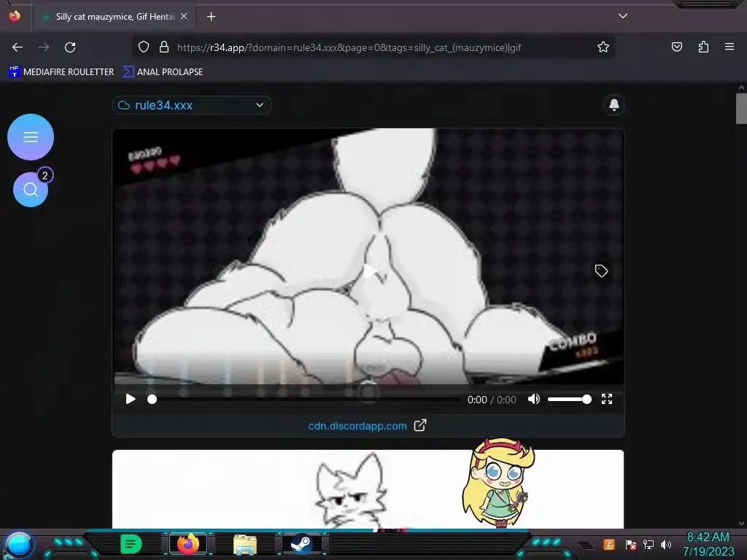The height and width of the screenshot is (560, 747).
Task: Open the Firefox extensions puzzle icon
Action: pyautogui.click(x=703, y=47)
